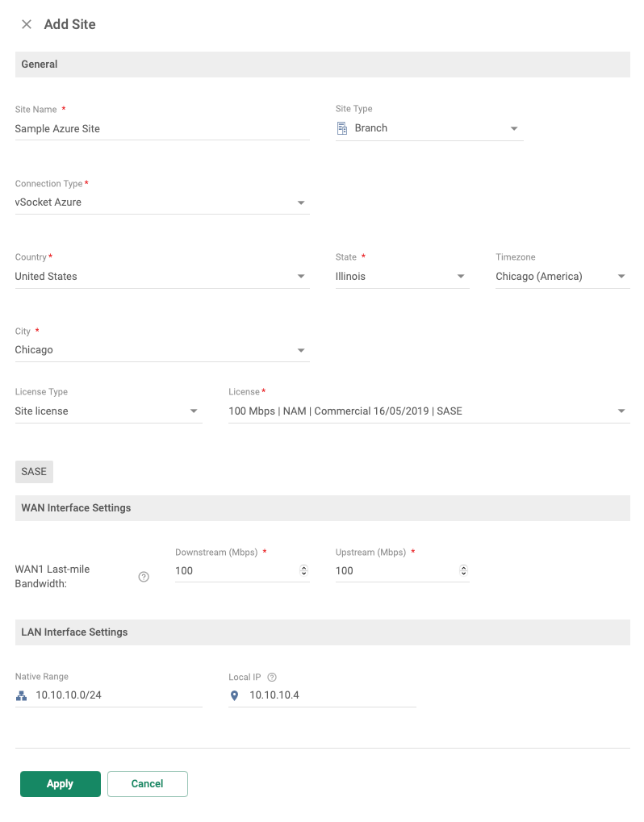
Task: Decrease Upstream Mbps using the down stepper arrow
Action: coord(462,574)
